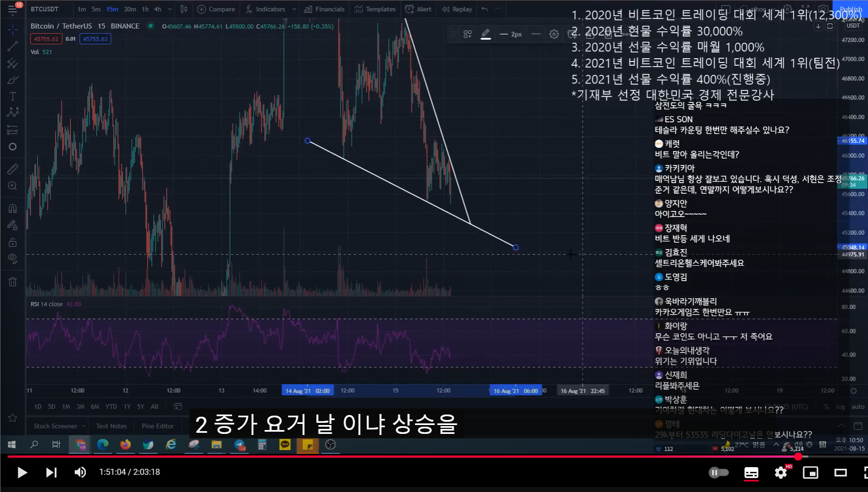The image size is (868, 492).
Task: Open the Fibonacci/pitchfork tools group
Action: pos(13,64)
